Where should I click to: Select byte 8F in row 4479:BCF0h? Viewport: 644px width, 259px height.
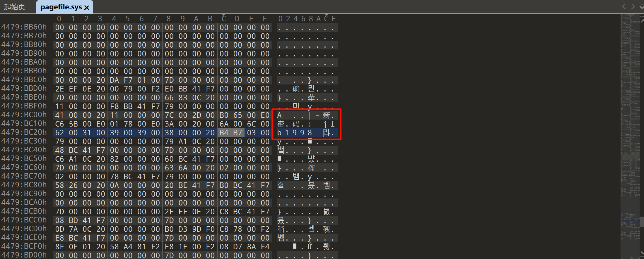pyautogui.click(x=59, y=247)
